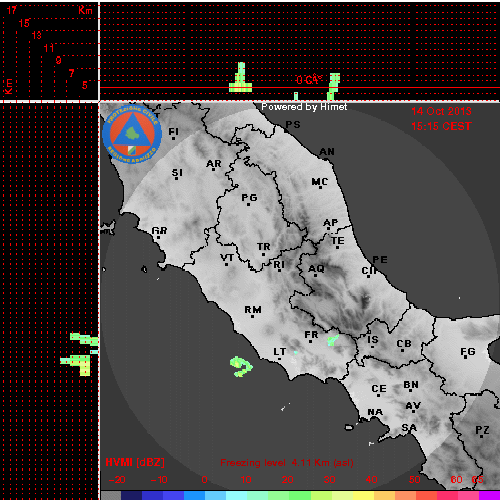Click the 'BN' city marker
The image size is (500, 500).
coord(411,386)
